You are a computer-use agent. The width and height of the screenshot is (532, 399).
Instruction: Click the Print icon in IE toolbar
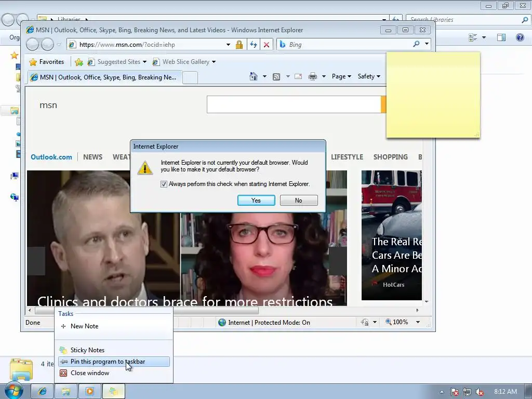[312, 77]
